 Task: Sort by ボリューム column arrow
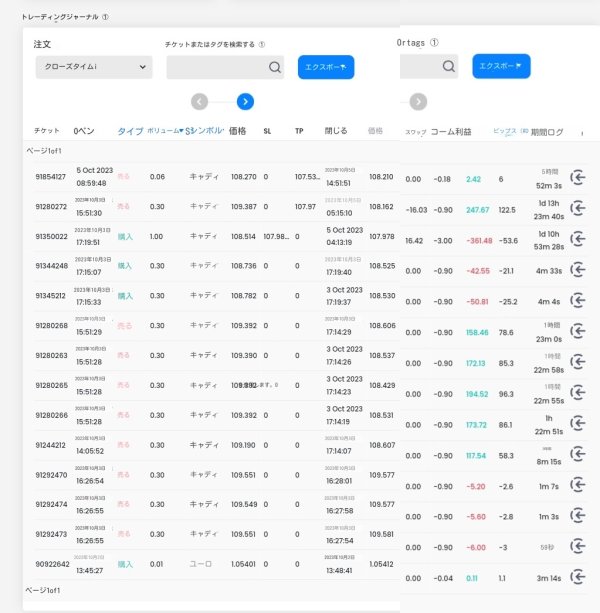(181, 131)
